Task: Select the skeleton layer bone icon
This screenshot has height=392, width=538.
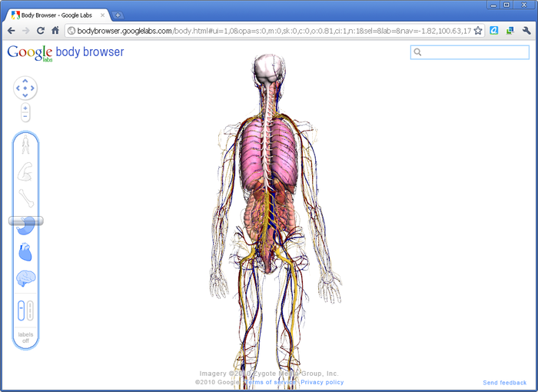Action: coord(26,198)
